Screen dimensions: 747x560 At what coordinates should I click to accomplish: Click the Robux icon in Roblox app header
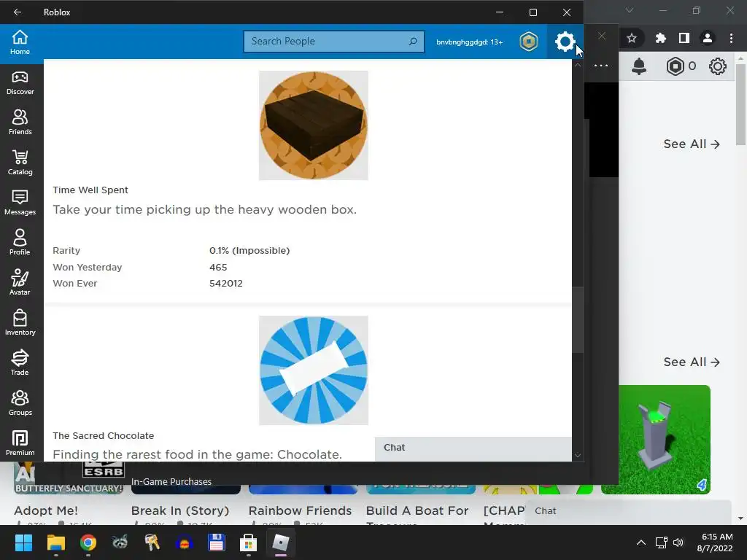529,42
